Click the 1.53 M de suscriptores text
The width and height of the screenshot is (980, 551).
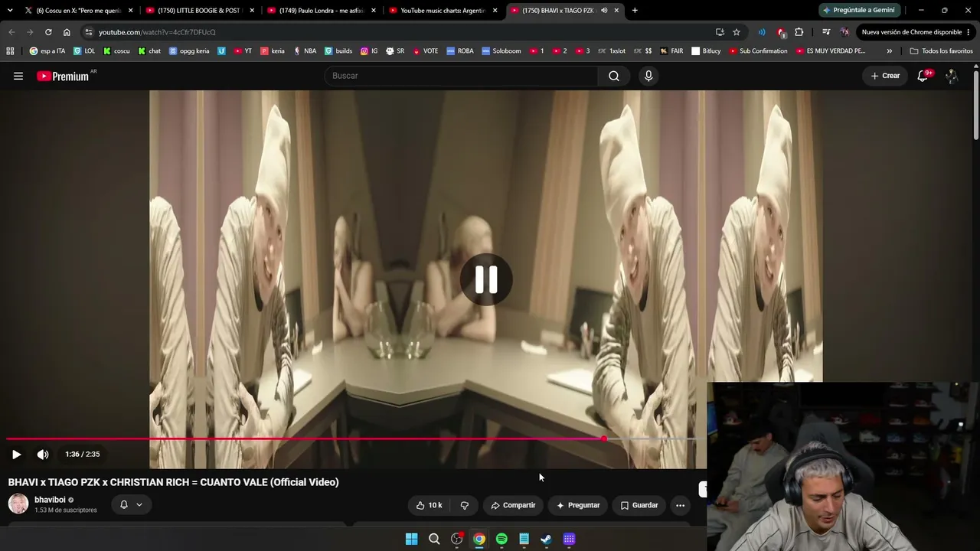[66, 510]
